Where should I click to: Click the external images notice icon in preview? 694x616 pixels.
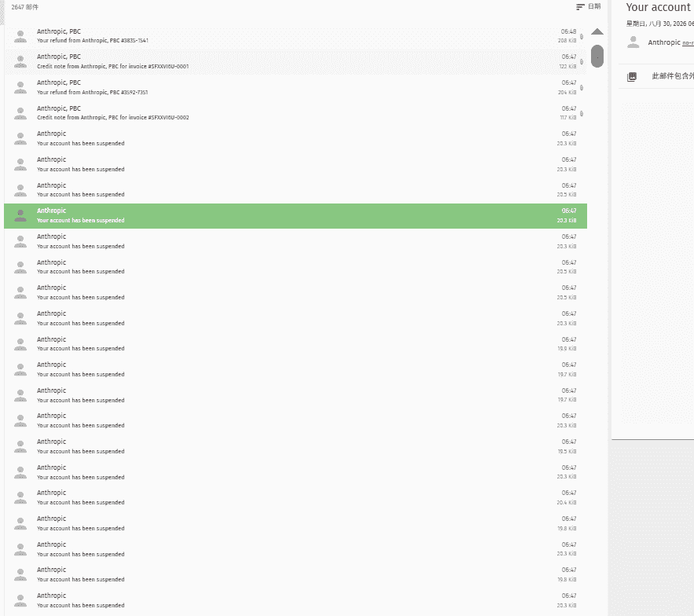(x=632, y=76)
